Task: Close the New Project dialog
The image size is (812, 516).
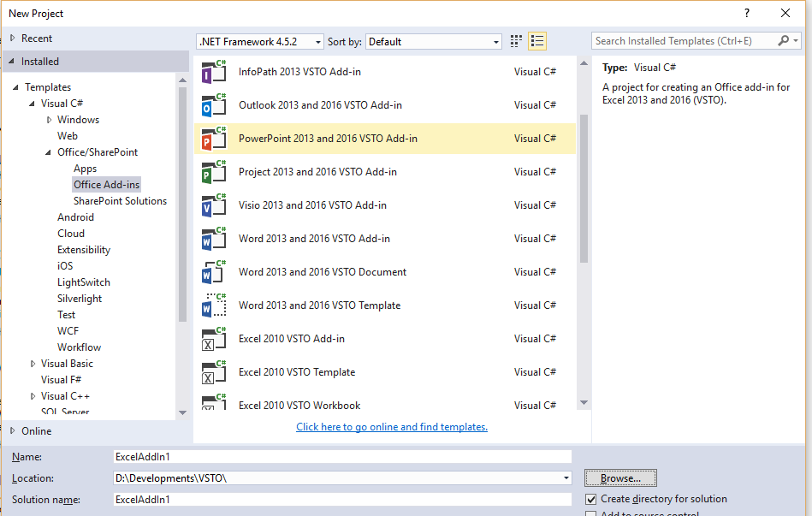Action: coord(785,14)
